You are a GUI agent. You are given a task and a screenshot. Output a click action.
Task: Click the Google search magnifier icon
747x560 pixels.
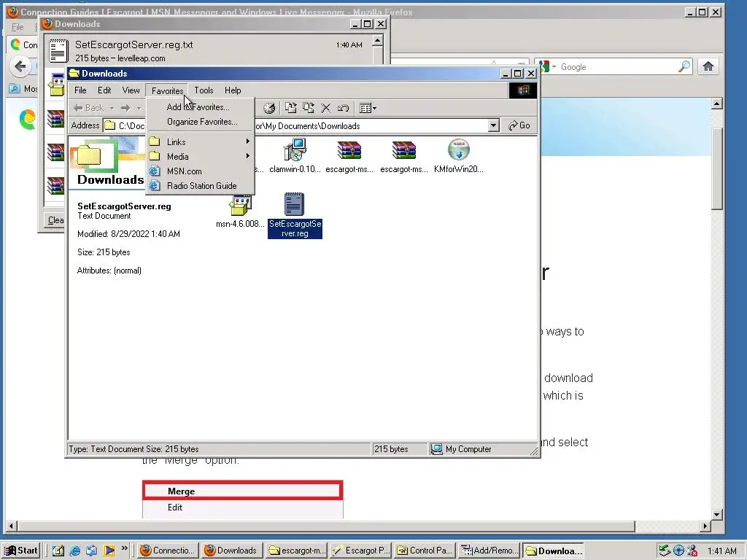[x=684, y=66]
